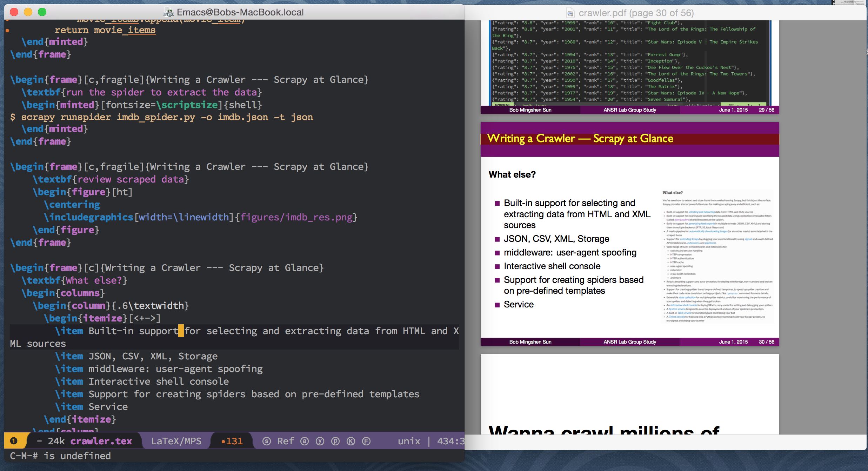Click the circled A minor-mode indicator

click(x=305, y=441)
